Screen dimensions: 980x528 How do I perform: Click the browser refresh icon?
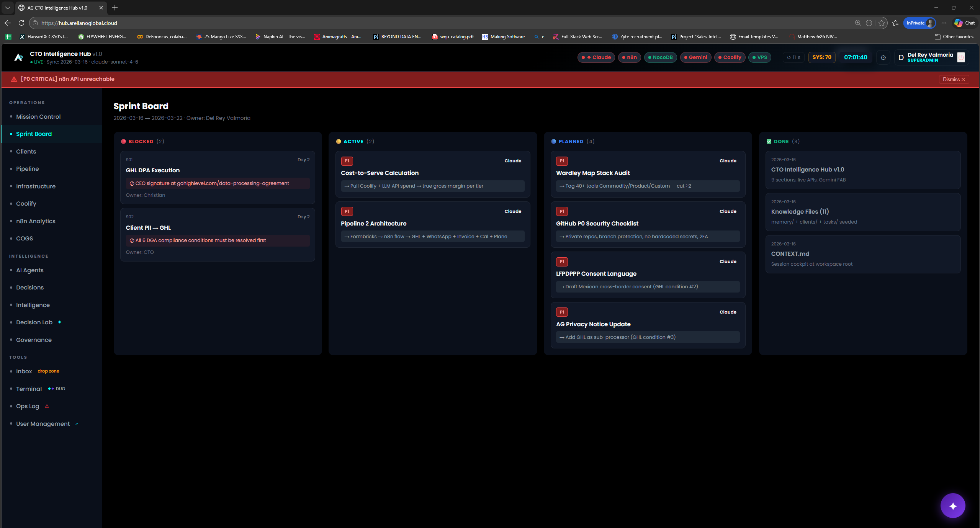(x=21, y=23)
